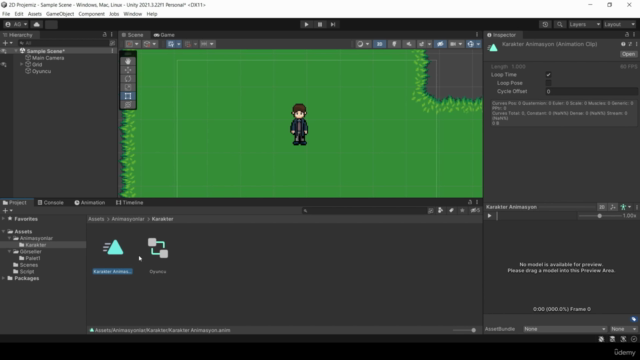
Task: Select the Scale tool in Scene view
Action: pyautogui.click(x=128, y=87)
